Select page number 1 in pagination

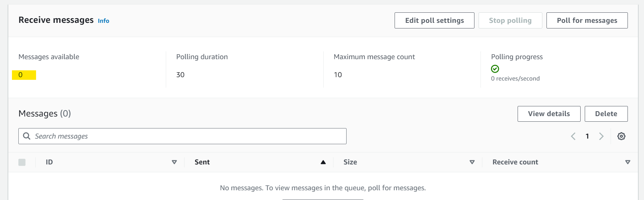[x=587, y=136]
